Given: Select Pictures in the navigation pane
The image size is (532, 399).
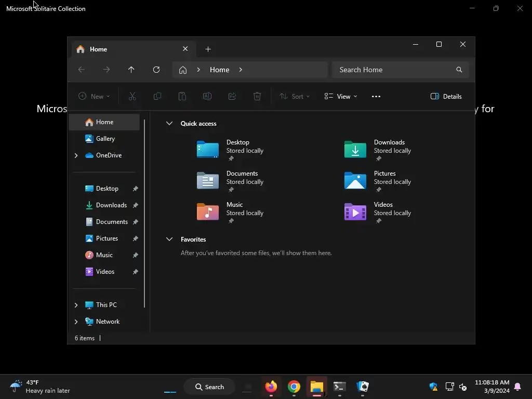Looking at the screenshot, I should tap(104, 238).
